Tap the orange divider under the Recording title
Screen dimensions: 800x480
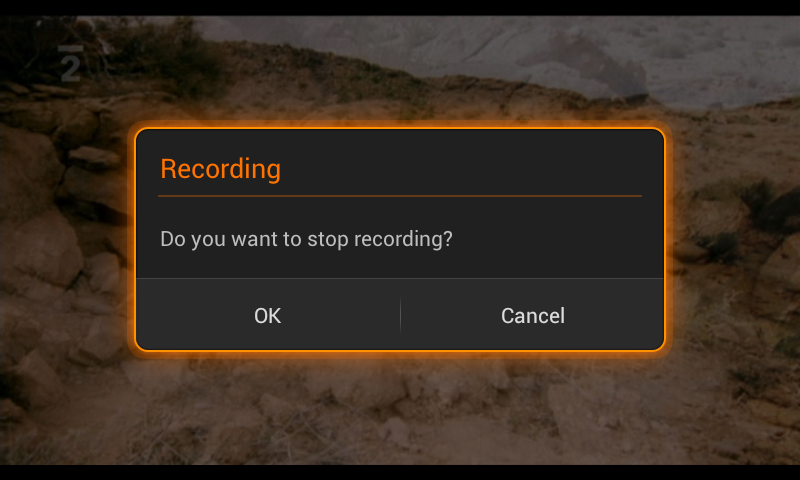pos(400,196)
